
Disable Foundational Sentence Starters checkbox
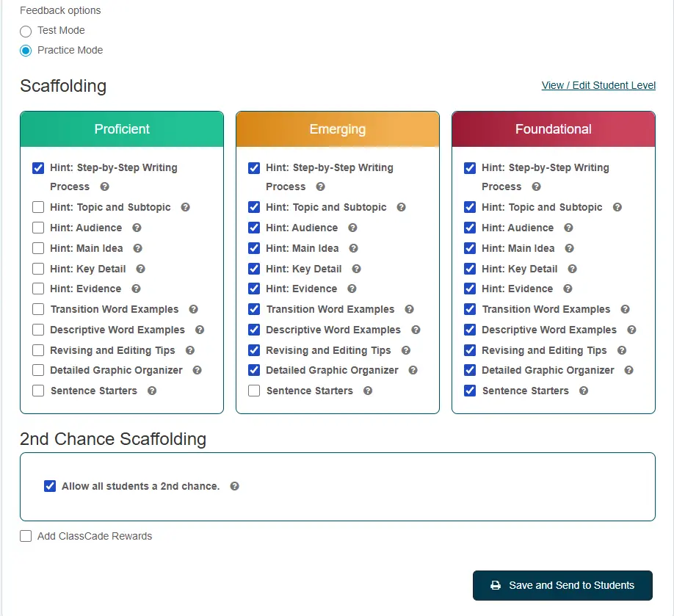tap(470, 391)
